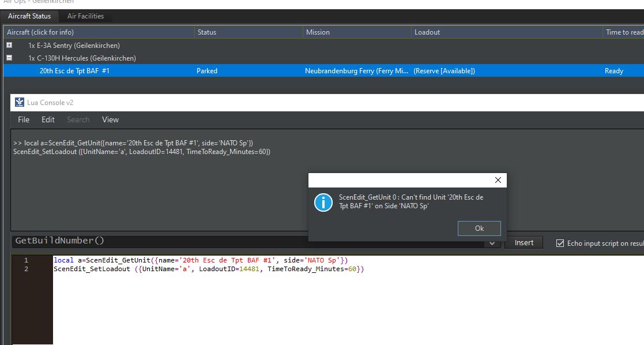This screenshot has width=644, height=345.
Task: Click the Parked status cell
Action: tap(207, 71)
